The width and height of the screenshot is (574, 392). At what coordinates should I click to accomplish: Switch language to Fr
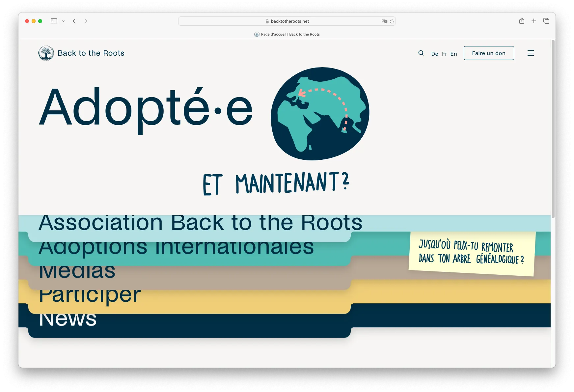[444, 54]
